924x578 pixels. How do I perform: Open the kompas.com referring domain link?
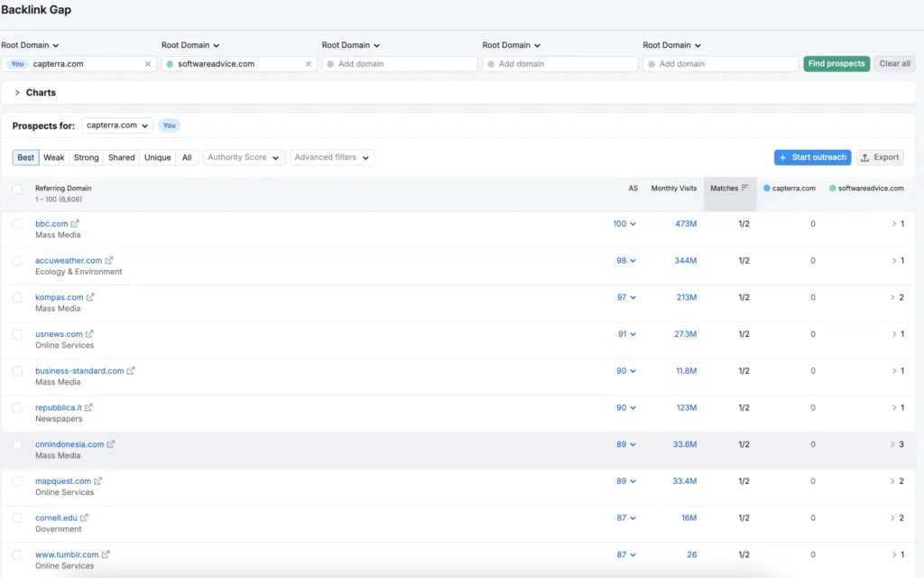pos(59,297)
